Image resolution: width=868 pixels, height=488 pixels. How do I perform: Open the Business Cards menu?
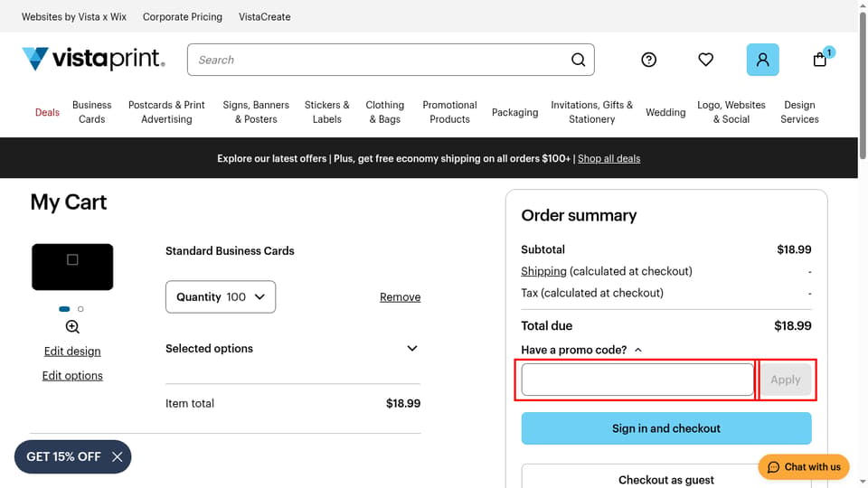[92, 112]
